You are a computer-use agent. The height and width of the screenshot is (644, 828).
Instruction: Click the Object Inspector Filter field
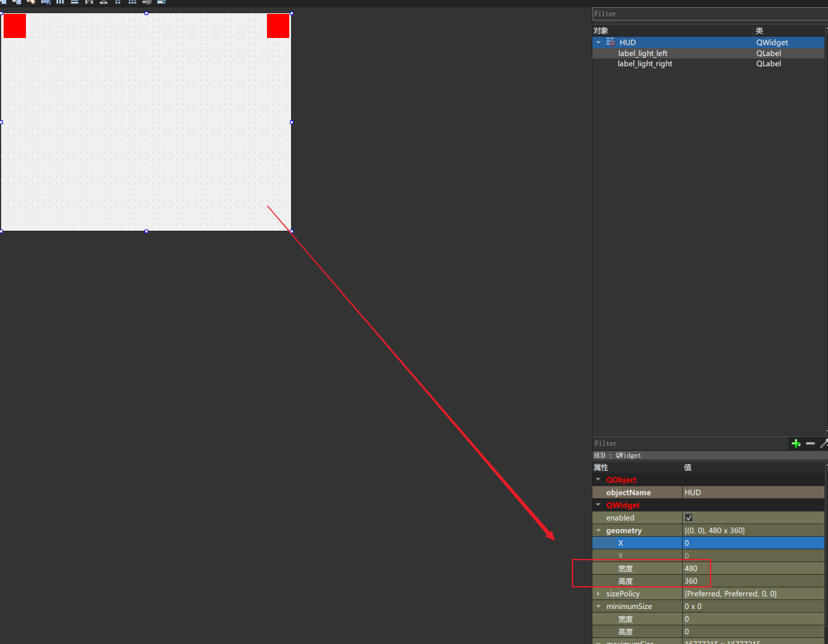(x=710, y=14)
